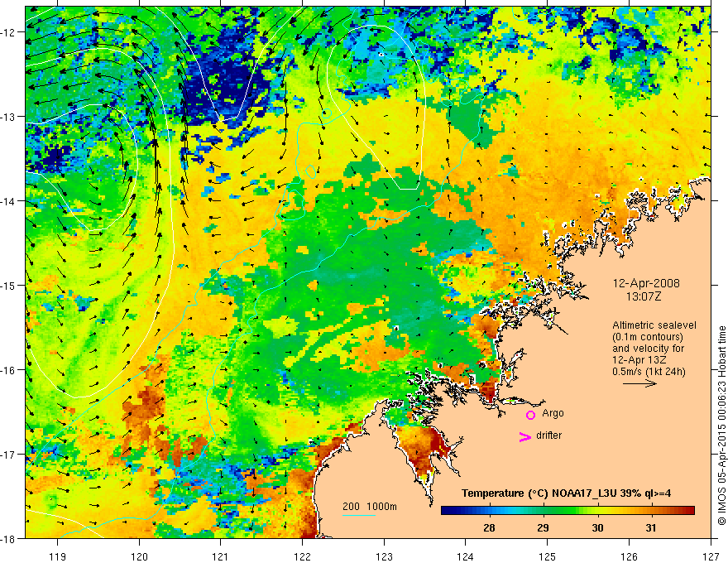The image size is (728, 563).
Task: Click the magenta Argo circle legend marker
Action: 530,415
